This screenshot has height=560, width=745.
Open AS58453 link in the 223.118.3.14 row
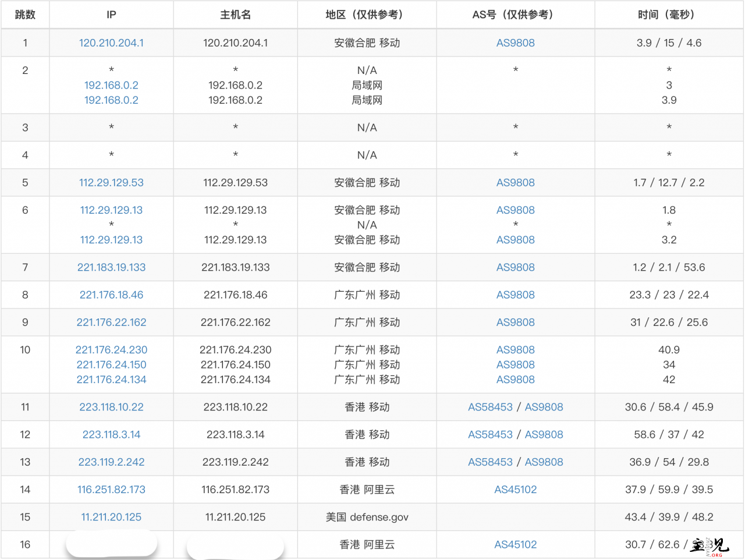pyautogui.click(x=491, y=435)
